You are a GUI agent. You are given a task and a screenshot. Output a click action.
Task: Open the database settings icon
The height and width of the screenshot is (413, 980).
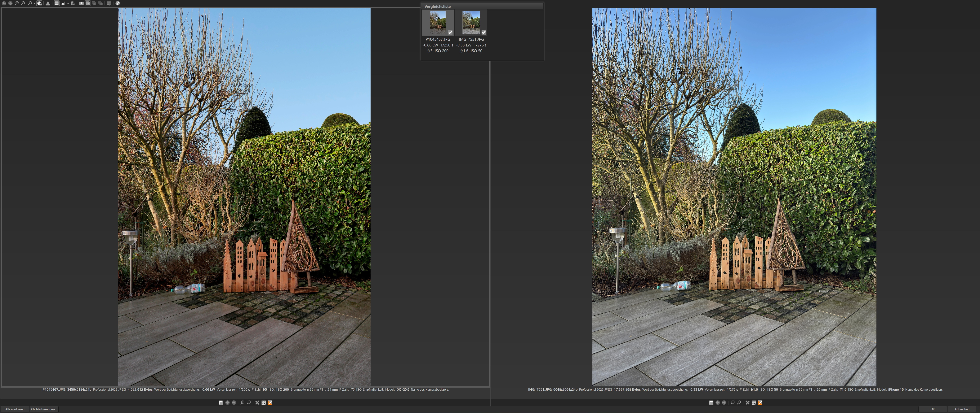click(x=73, y=3)
